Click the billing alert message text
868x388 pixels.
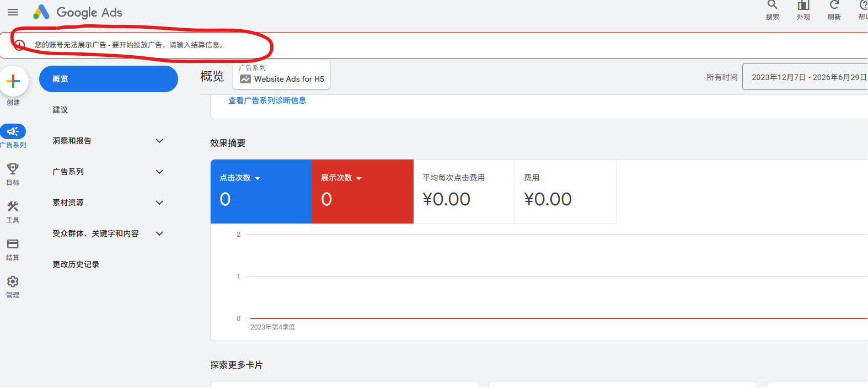click(x=130, y=45)
